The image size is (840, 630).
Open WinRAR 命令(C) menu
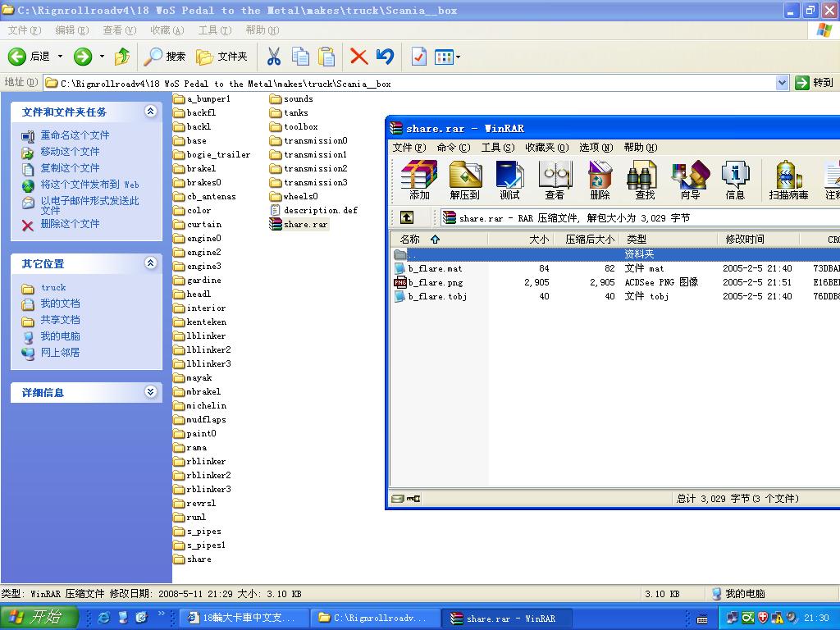coord(453,148)
